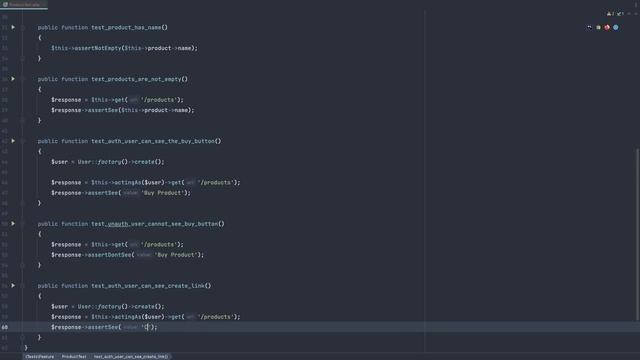Click test_auth_user_can_see_create_link() breadcrumb

(131, 356)
